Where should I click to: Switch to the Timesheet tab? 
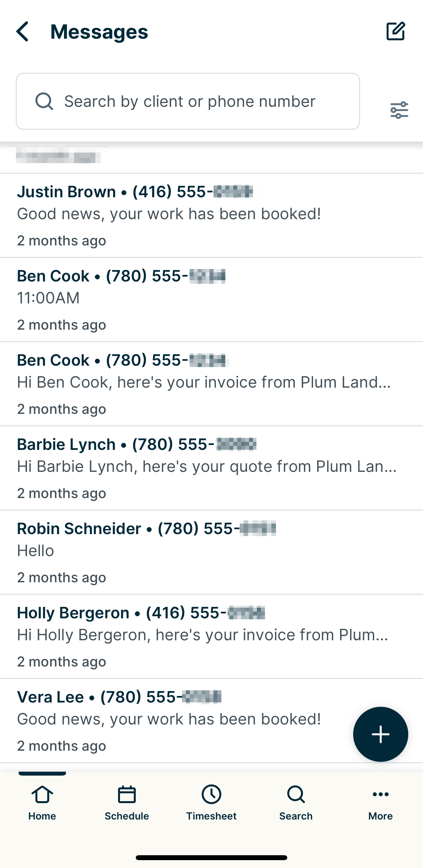tap(211, 803)
